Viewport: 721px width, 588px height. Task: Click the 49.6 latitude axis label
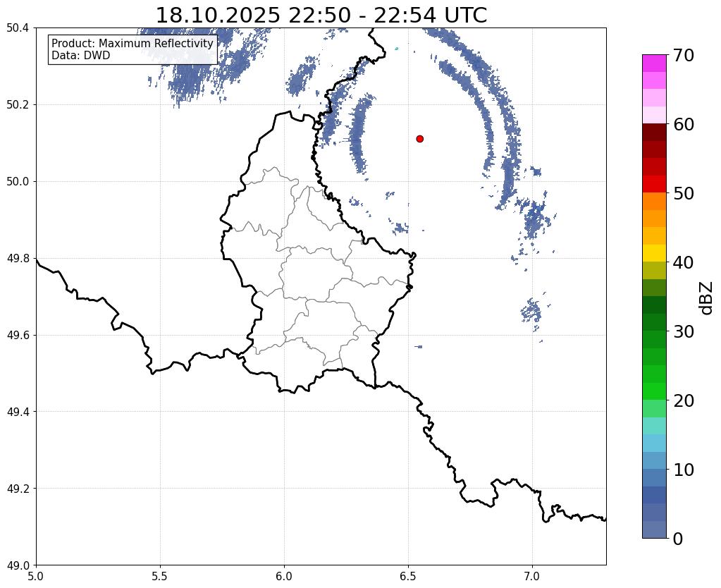tap(18, 336)
